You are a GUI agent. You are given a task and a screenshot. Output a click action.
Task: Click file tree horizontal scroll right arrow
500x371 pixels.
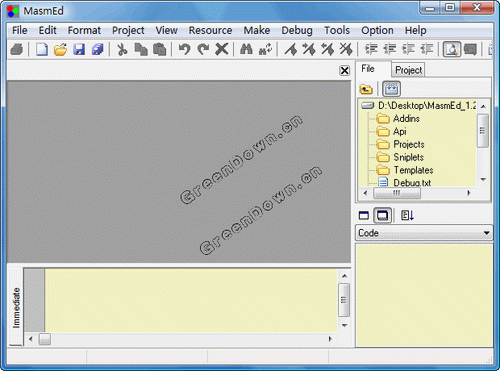click(469, 193)
